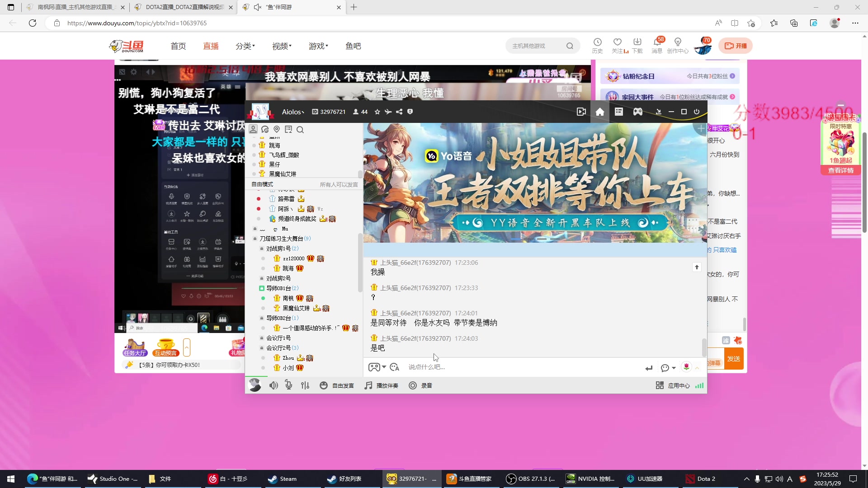Expand the gift panel up-arrow beside tulip

(x=697, y=368)
